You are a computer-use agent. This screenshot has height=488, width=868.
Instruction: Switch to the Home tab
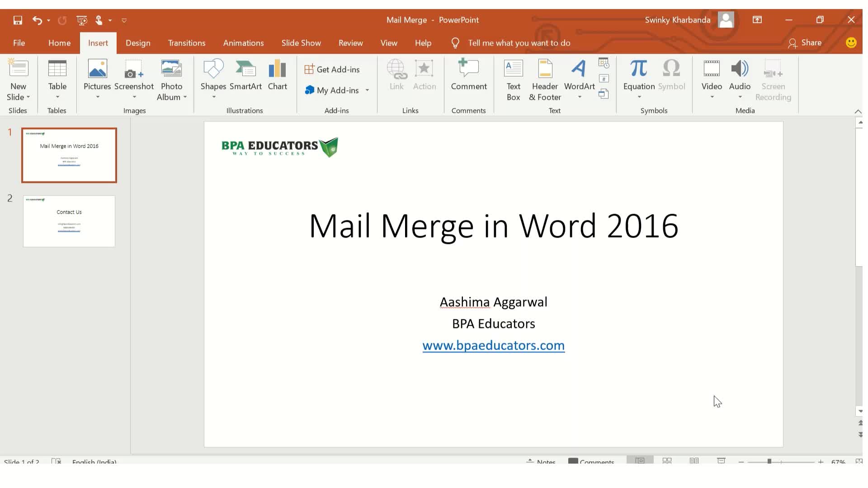(x=60, y=43)
